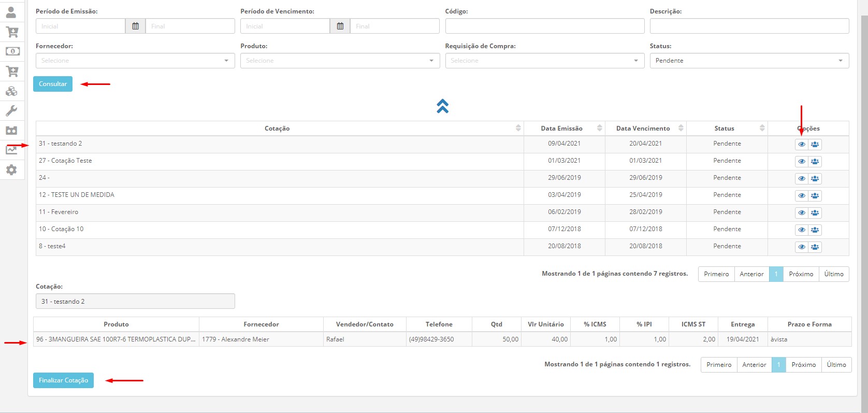The height and width of the screenshot is (413, 868).
Task: Open suppliers group icon for 11 - Fevereiro
Action: pyautogui.click(x=815, y=213)
